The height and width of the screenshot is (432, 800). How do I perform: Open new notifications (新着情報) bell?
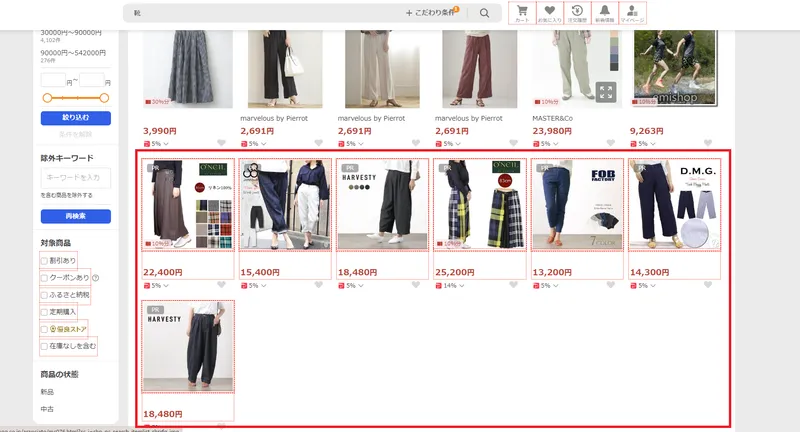605,13
